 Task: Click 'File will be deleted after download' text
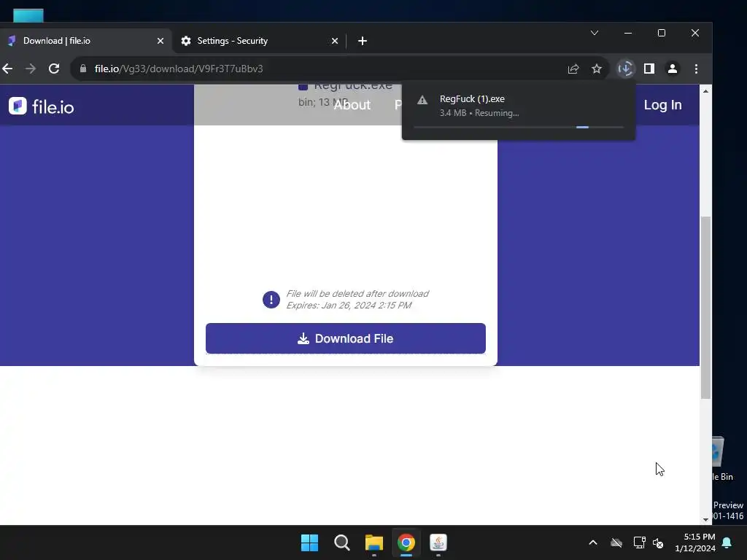[x=357, y=293]
